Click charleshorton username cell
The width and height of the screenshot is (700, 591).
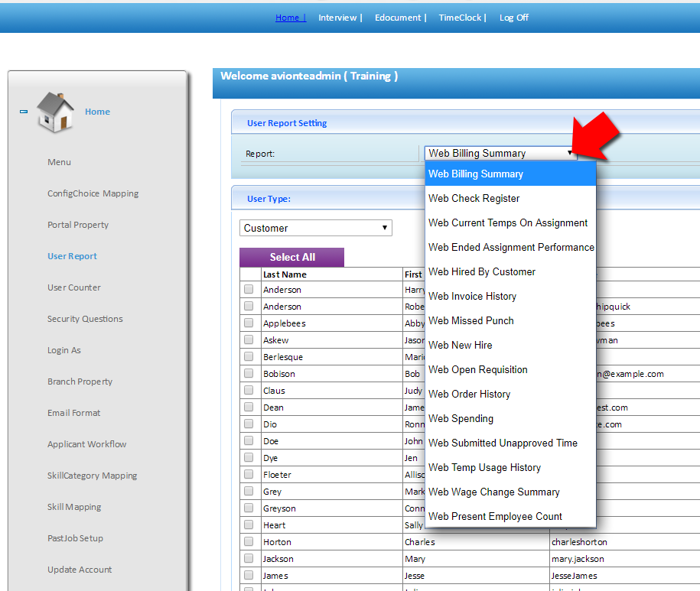579,542
